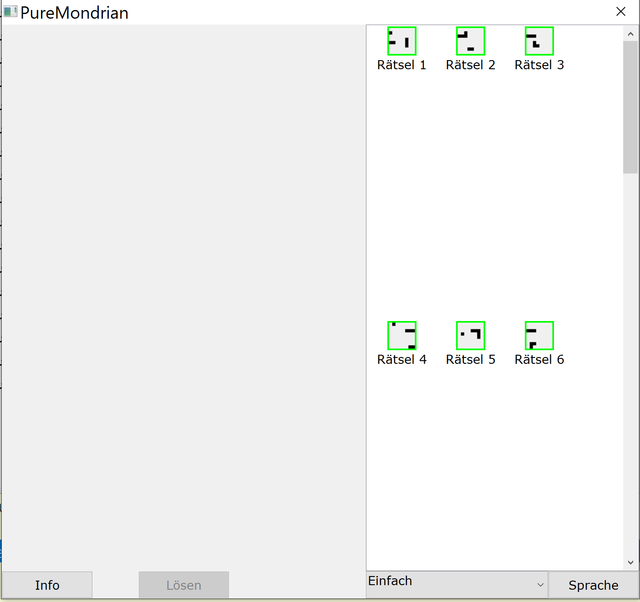Screen dimensions: 640x602
Task: Click the Lösen button
Action: point(184,585)
